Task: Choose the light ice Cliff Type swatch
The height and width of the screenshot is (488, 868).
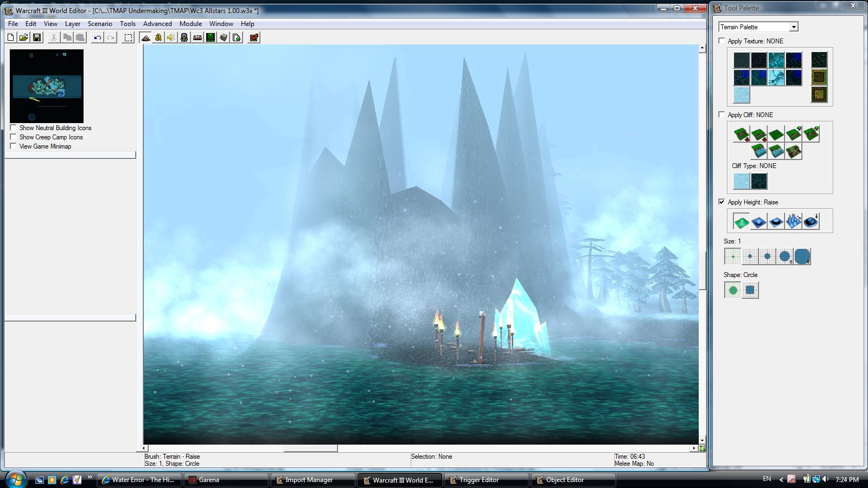Action: [x=741, y=181]
